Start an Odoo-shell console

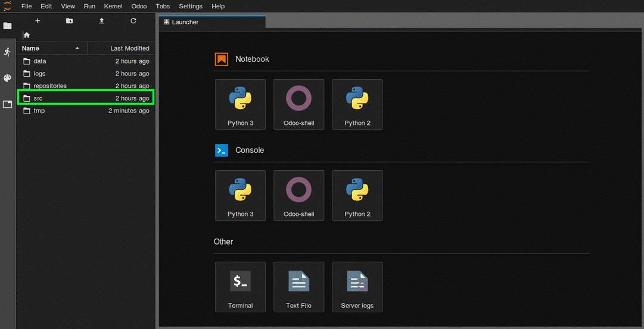pos(298,195)
